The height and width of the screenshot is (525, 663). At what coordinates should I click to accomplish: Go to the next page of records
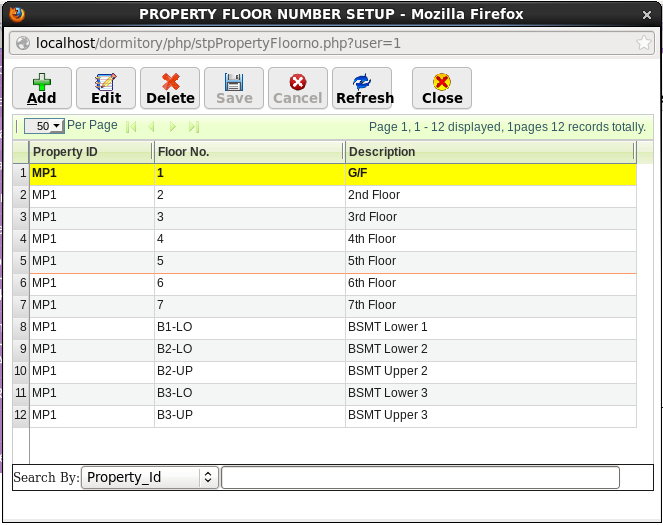[173, 127]
